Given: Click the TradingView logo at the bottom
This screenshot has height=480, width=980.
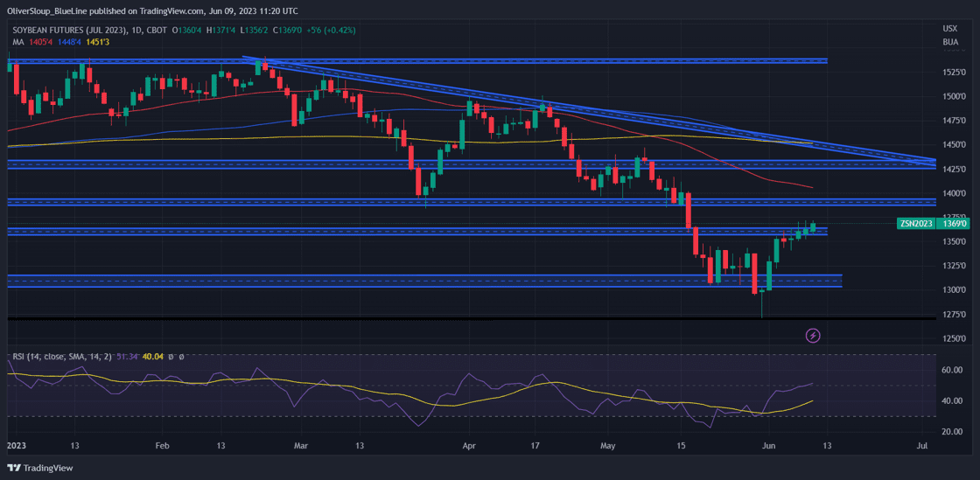Looking at the screenshot, I should (40, 468).
